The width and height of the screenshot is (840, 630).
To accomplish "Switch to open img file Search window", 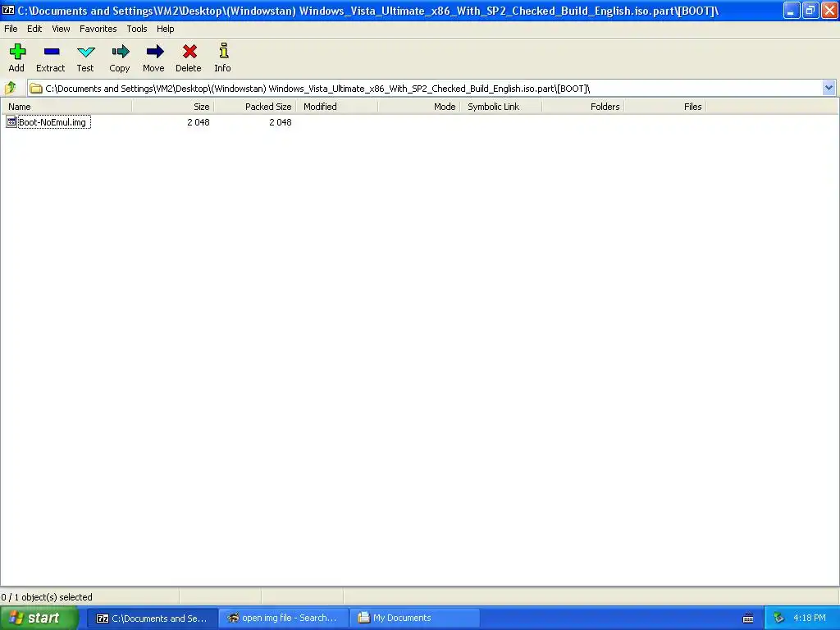I will click(283, 619).
